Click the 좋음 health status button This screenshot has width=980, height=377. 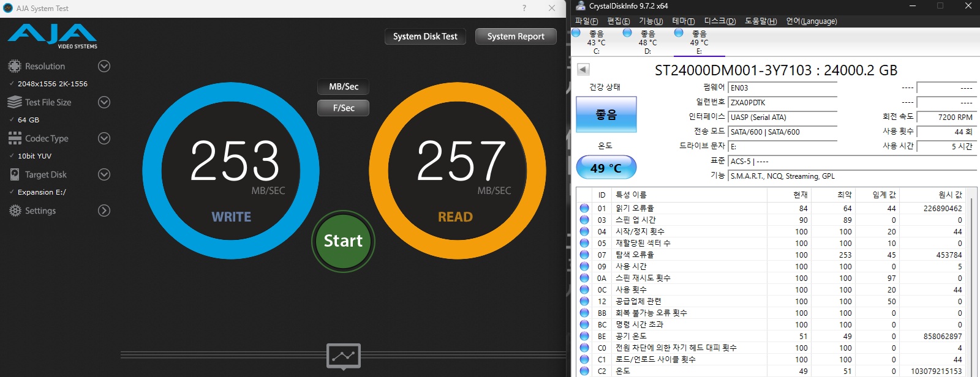point(606,114)
